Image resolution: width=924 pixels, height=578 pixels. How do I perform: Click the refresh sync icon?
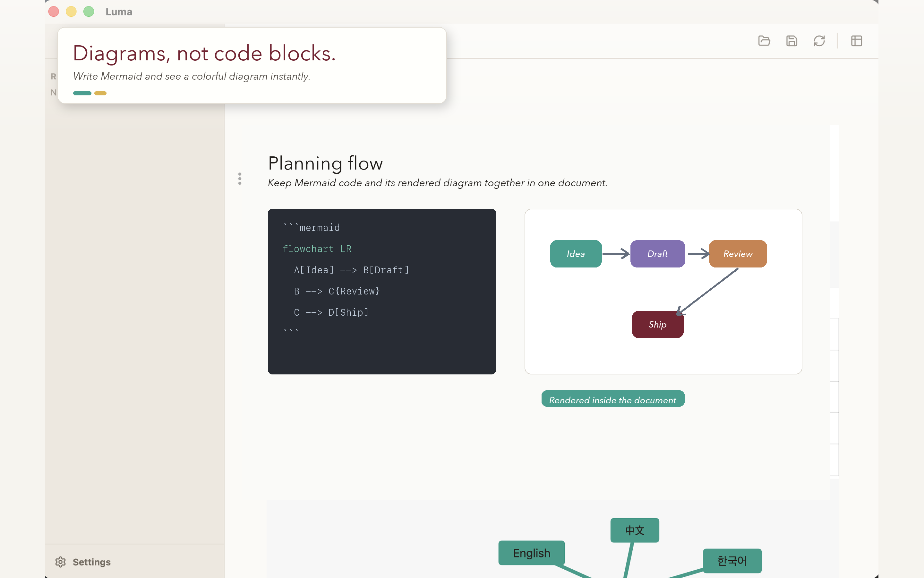point(819,41)
